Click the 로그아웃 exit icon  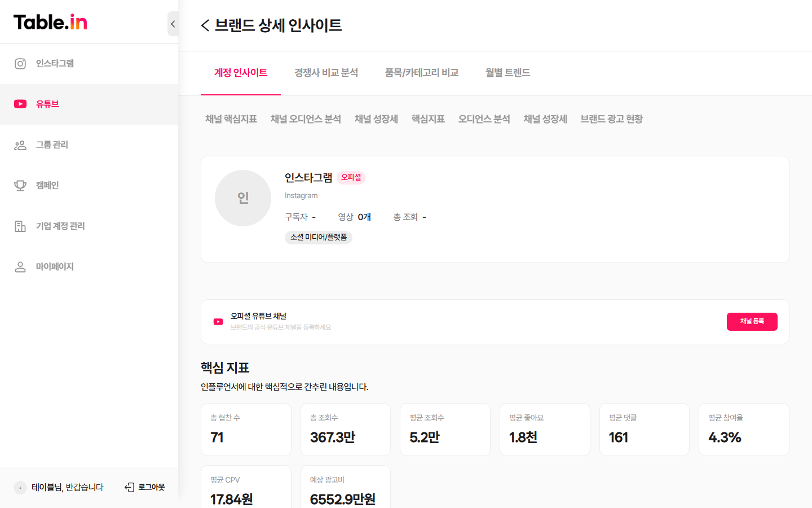[x=129, y=487]
